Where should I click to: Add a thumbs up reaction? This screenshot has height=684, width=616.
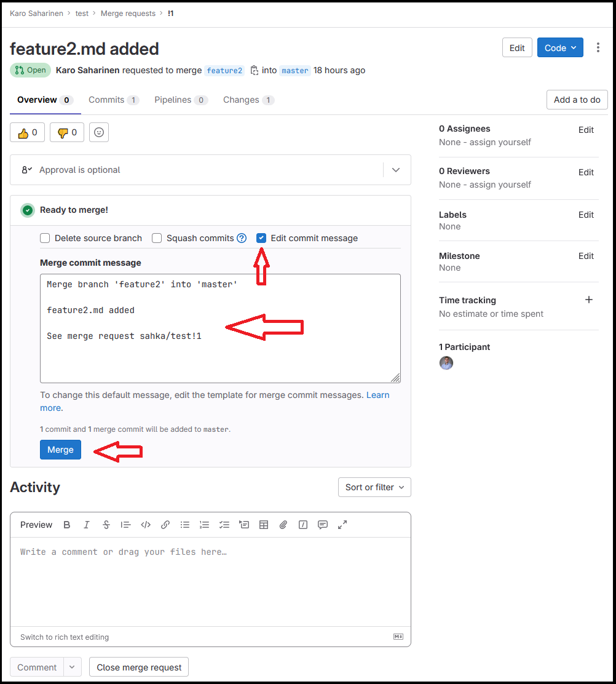point(28,132)
